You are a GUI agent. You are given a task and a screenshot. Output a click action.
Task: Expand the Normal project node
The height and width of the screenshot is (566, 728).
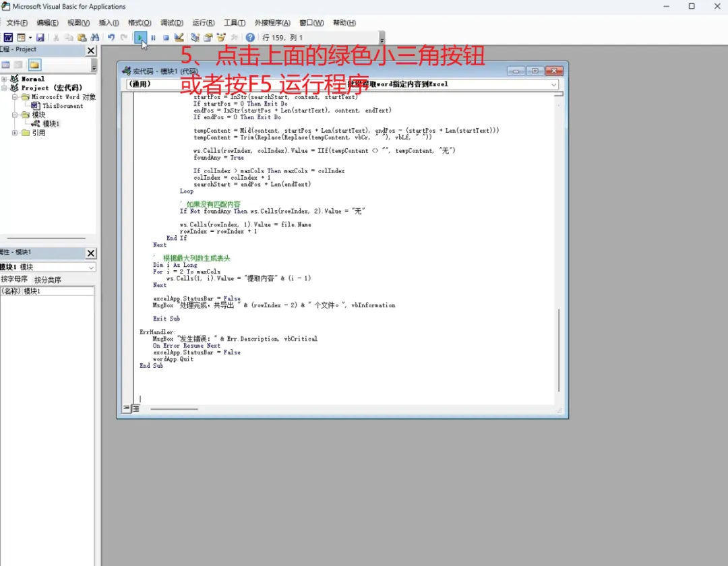pyautogui.click(x=5, y=79)
